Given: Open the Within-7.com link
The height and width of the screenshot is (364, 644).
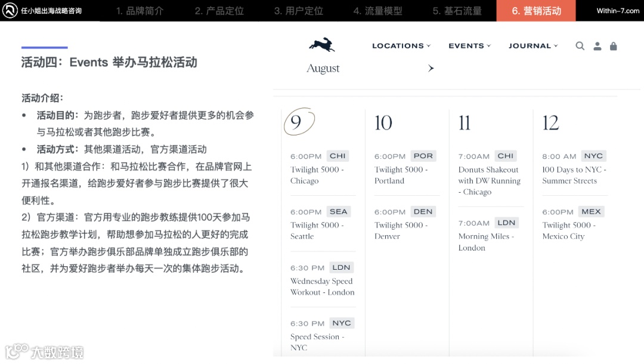Looking at the screenshot, I should point(618,11).
